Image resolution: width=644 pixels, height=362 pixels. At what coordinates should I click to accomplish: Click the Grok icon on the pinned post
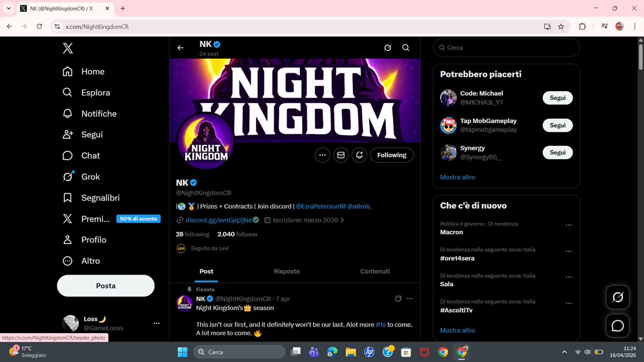[398, 299]
